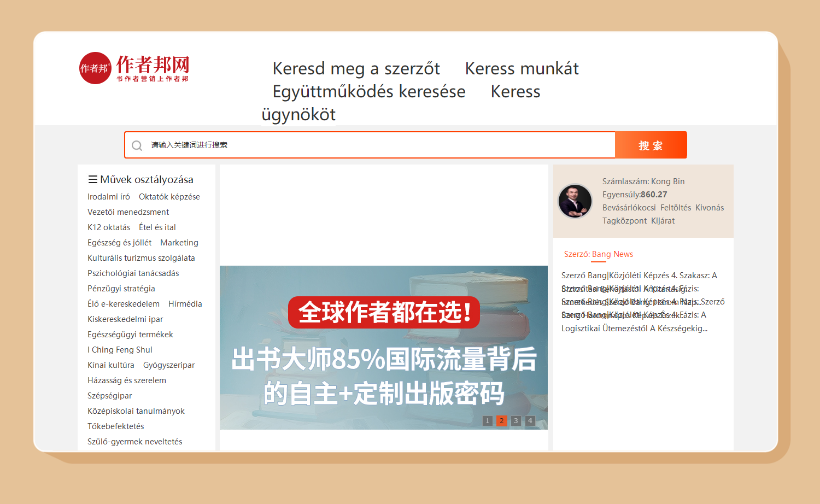The image size is (820, 504).
Task: Click the 作者邦网 site logo
Action: tap(134, 68)
